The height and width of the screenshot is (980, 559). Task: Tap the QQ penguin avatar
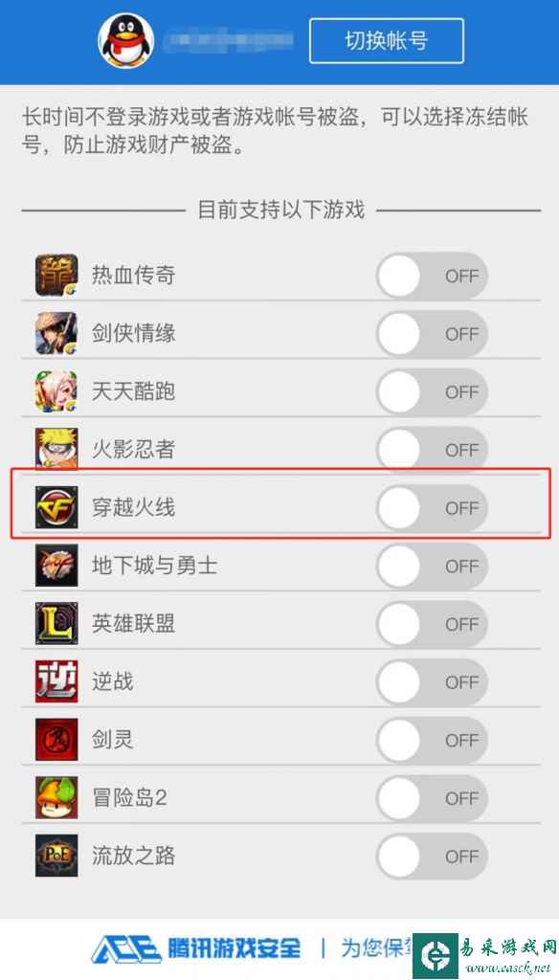pyautogui.click(x=125, y=40)
